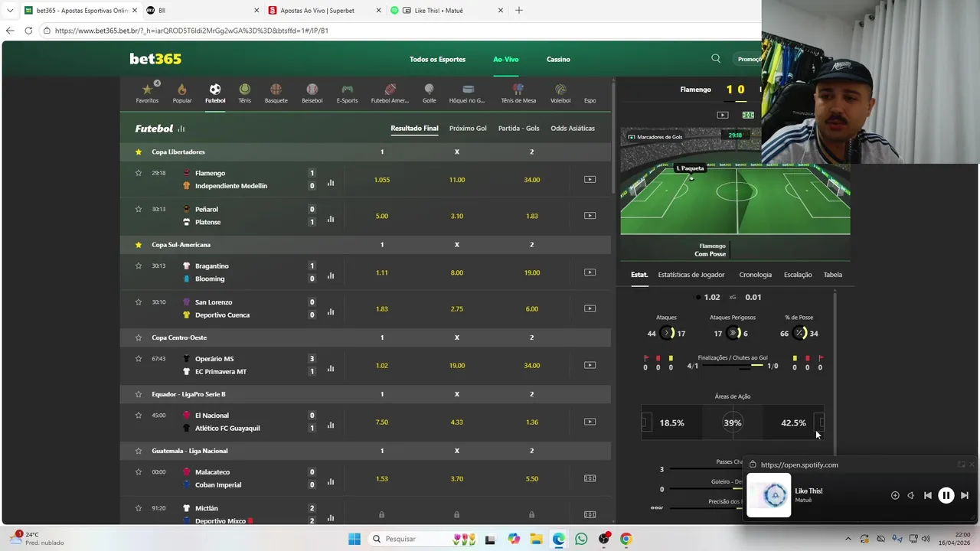The width and height of the screenshot is (980, 551).
Task: Unfavorite the Copa Libertadores league star
Action: (x=139, y=152)
